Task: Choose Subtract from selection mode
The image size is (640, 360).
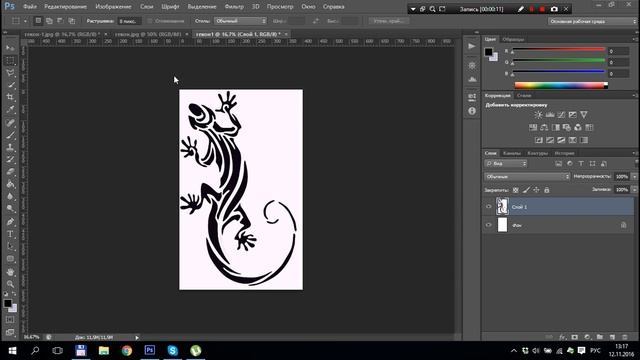Action: click(60, 21)
